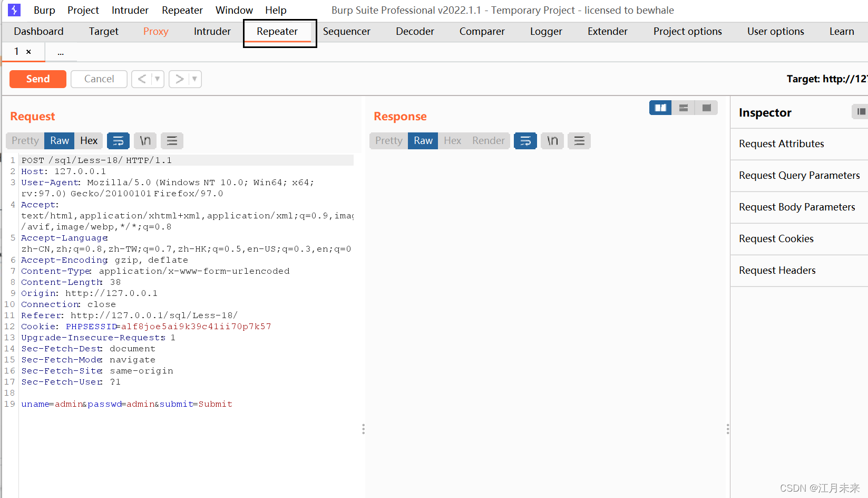Screen dimensions: 868x498
Task: Click the Target address to edit
Action: (x=827, y=79)
